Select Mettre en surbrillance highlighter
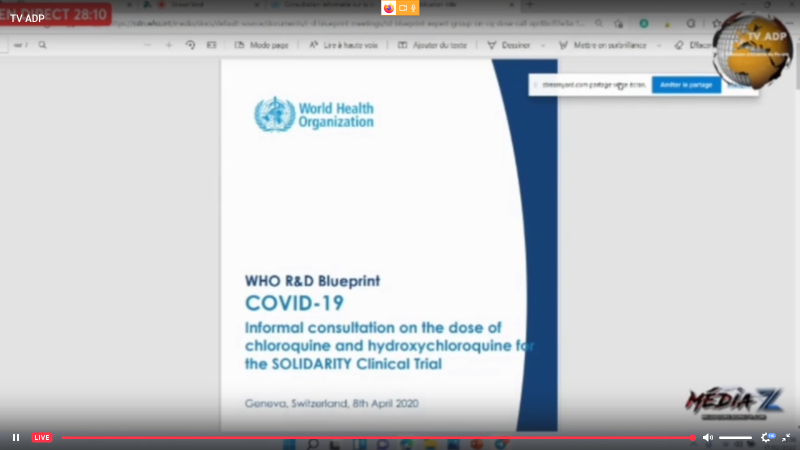Image resolution: width=800 pixels, height=450 pixels. coord(603,45)
